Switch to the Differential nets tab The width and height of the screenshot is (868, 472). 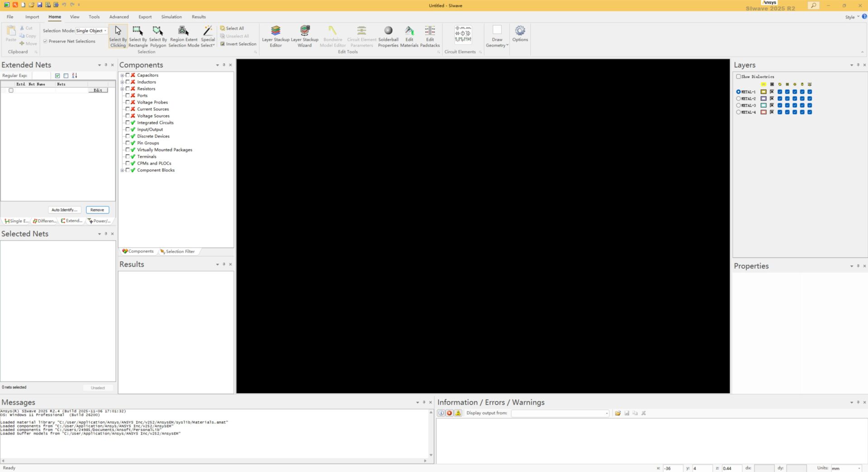(44, 221)
